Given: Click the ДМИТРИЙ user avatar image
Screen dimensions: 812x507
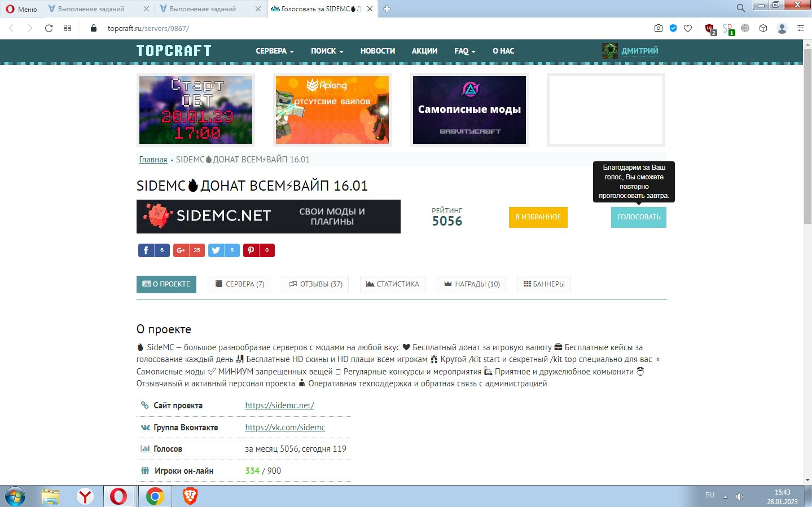Looking at the screenshot, I should (610, 51).
